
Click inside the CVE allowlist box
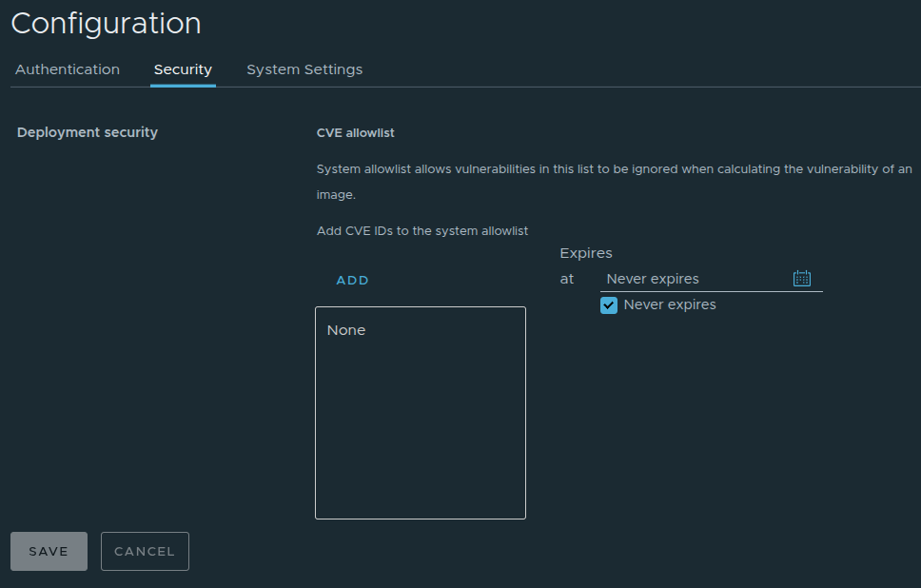420,428
